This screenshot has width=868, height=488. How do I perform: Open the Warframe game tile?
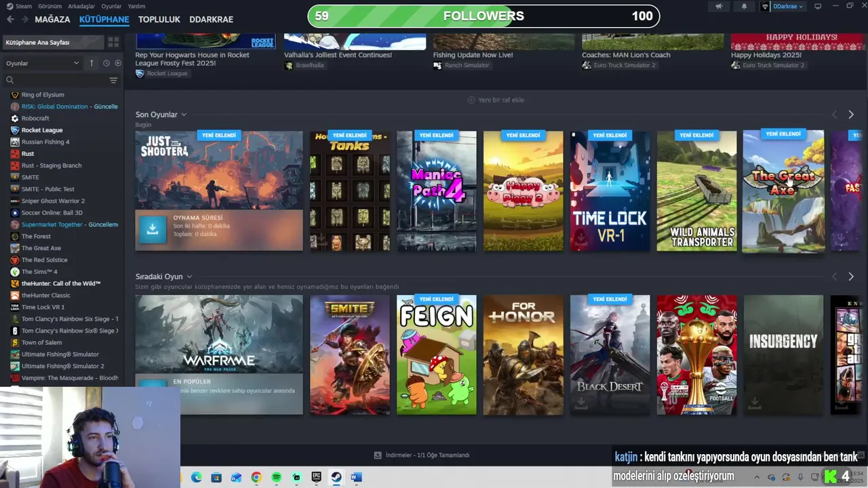point(219,333)
